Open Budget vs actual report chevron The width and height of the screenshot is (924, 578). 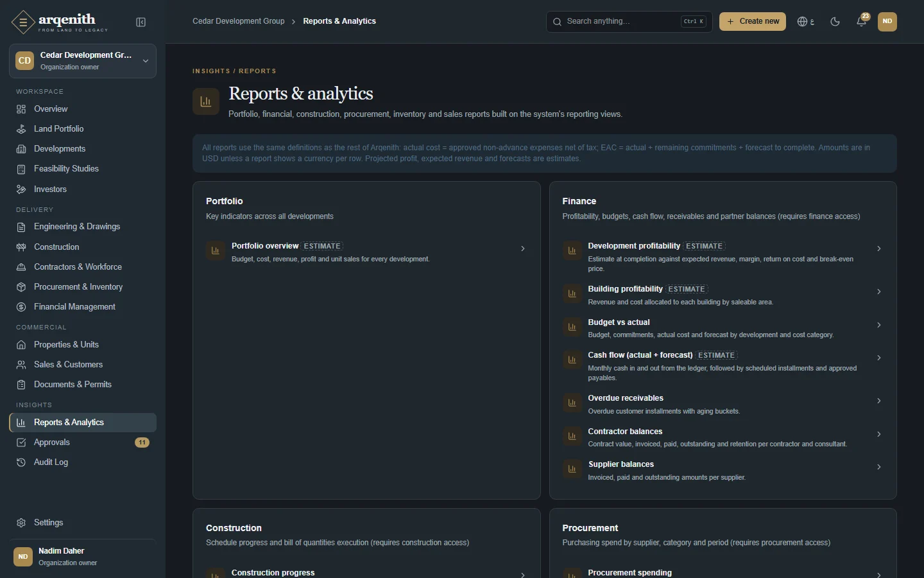(x=879, y=325)
